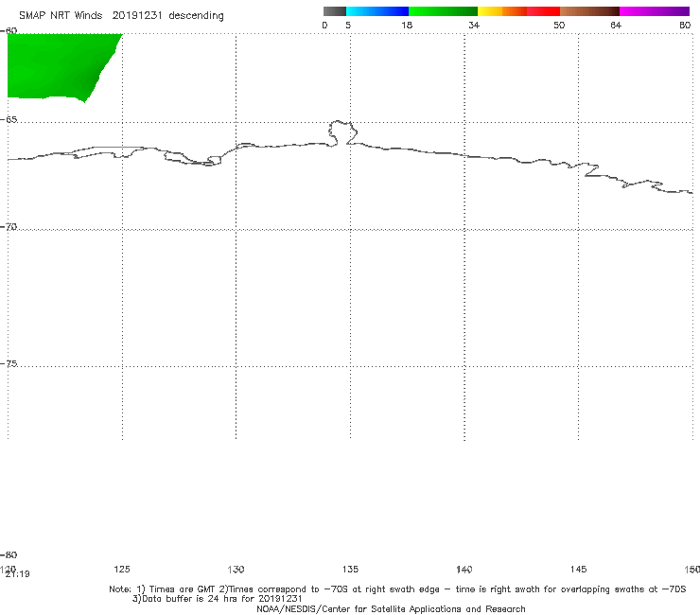Click the longitude label '135'
Image resolution: width=700 pixels, height=615 pixels.
(x=350, y=569)
